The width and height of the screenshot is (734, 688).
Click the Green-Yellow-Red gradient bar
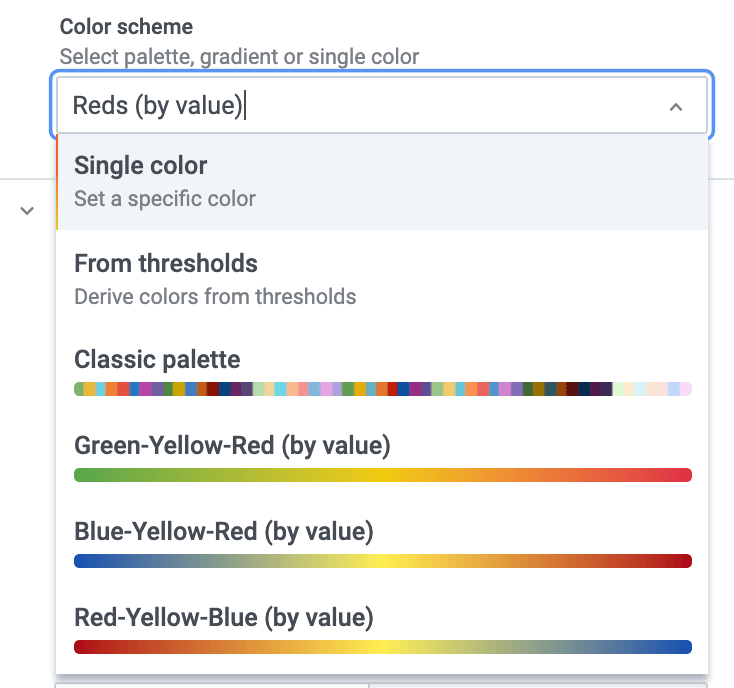coord(383,475)
